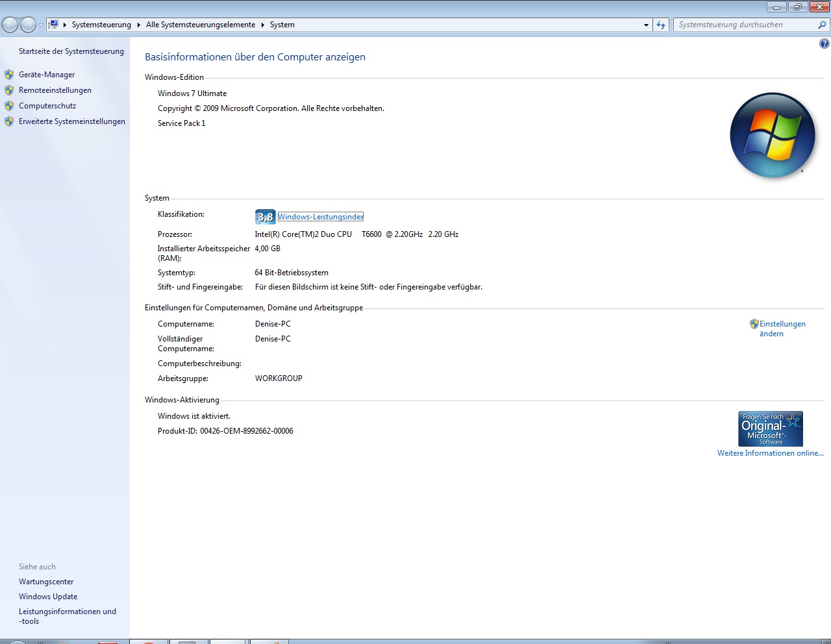
Task: Click the 3,8 performance rating badge
Action: click(x=266, y=217)
